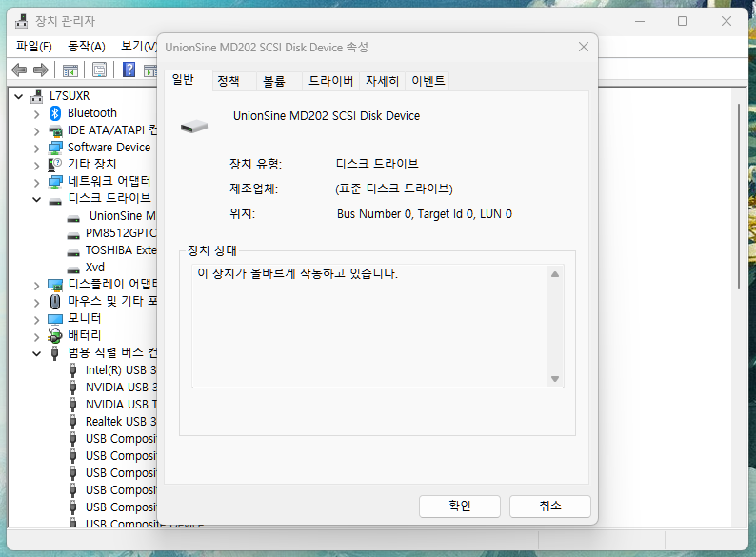Click USB plug icon beside Realtek USB
The height and width of the screenshot is (557, 756).
pyautogui.click(x=72, y=422)
